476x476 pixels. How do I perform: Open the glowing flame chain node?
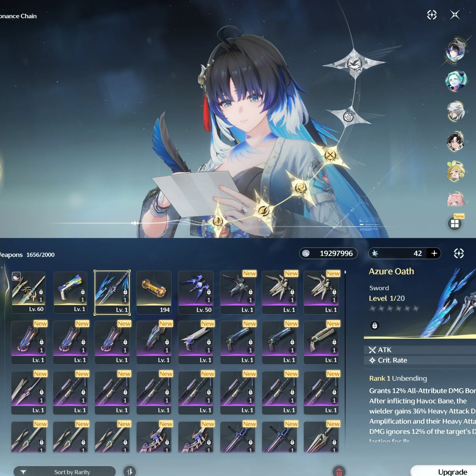coord(264,211)
